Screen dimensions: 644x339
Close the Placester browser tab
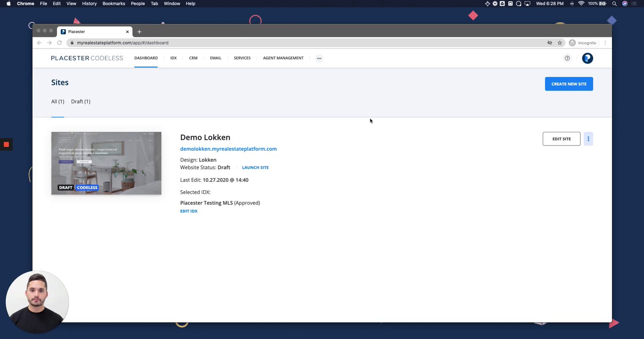(127, 32)
